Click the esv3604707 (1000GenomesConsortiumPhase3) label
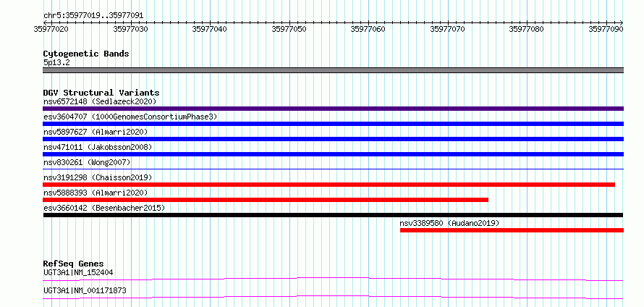This screenshot has width=644, height=307. 130,117
